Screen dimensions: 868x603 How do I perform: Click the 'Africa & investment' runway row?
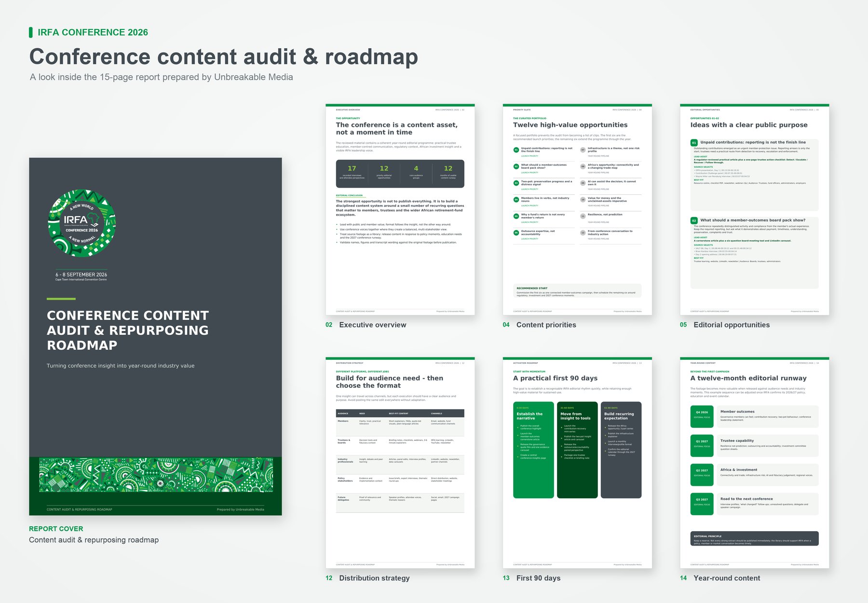tap(768, 475)
